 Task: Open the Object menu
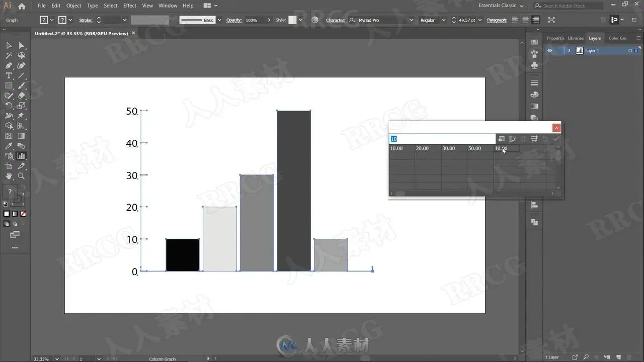pos(73,6)
